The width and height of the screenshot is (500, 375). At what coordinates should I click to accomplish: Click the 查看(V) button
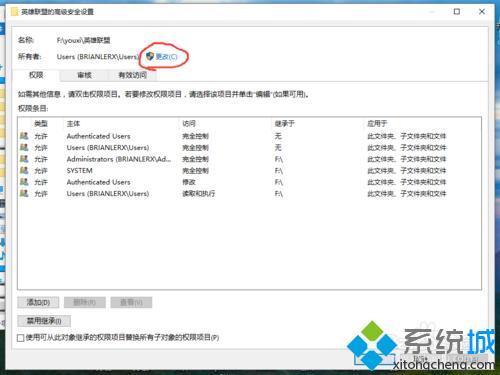tap(131, 302)
